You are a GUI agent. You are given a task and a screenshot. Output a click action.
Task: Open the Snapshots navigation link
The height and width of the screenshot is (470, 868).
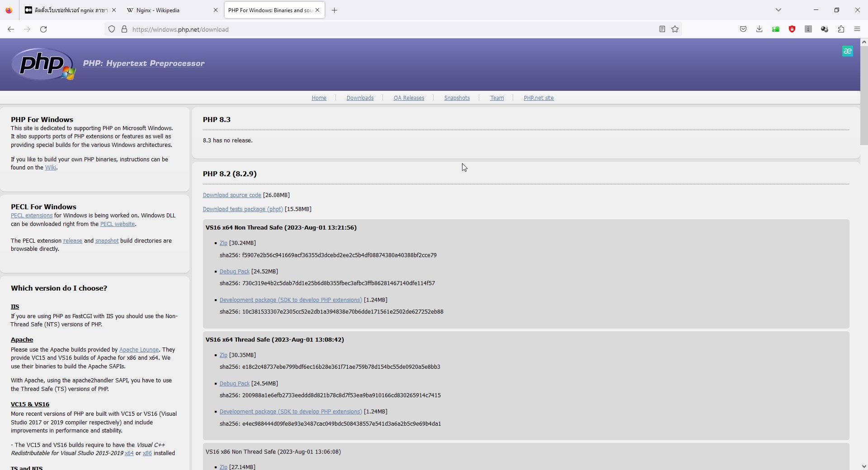click(x=457, y=98)
